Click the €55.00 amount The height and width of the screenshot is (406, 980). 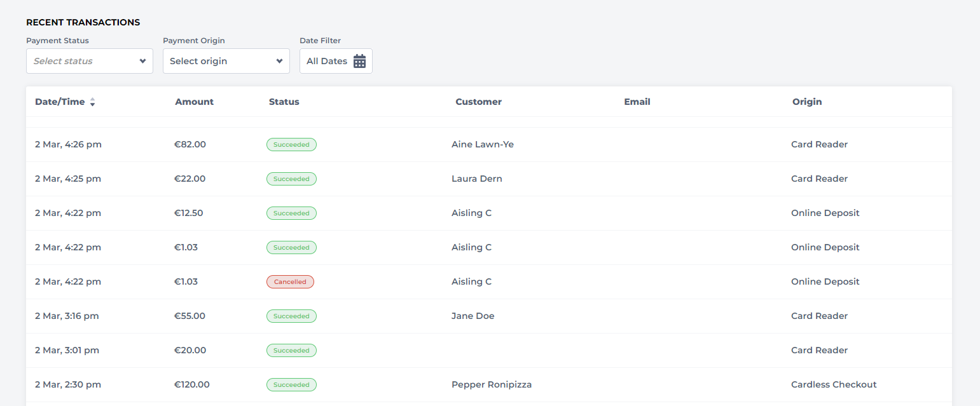coord(190,316)
